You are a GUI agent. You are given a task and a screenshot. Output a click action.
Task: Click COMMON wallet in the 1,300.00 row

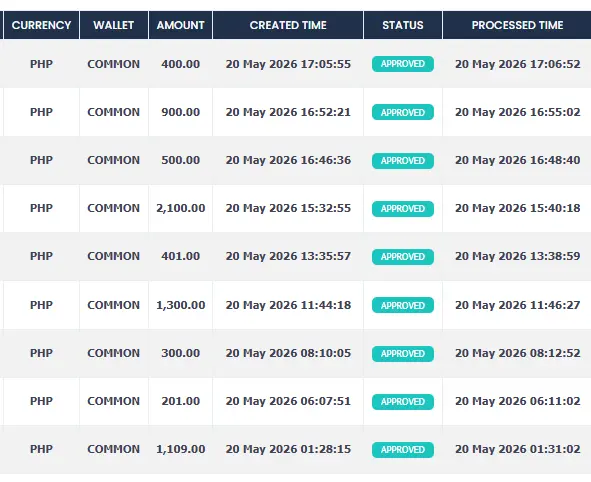(113, 305)
